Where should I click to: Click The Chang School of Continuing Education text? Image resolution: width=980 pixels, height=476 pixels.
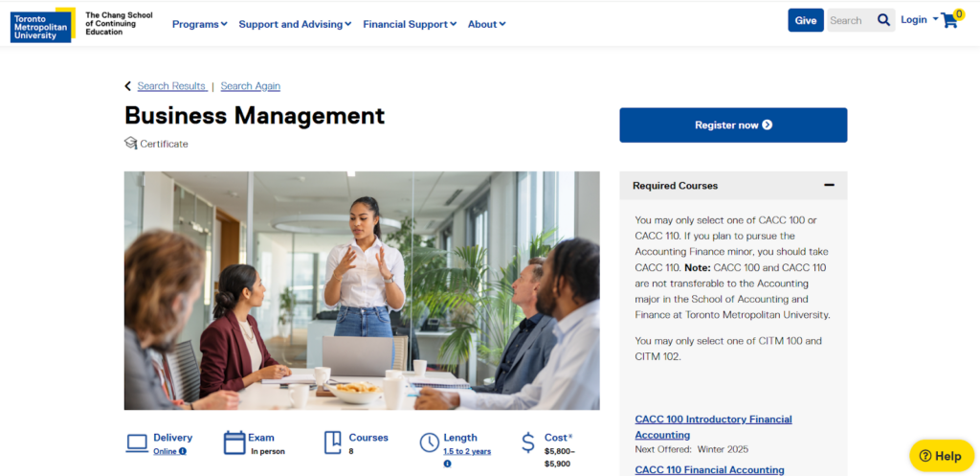click(x=119, y=23)
